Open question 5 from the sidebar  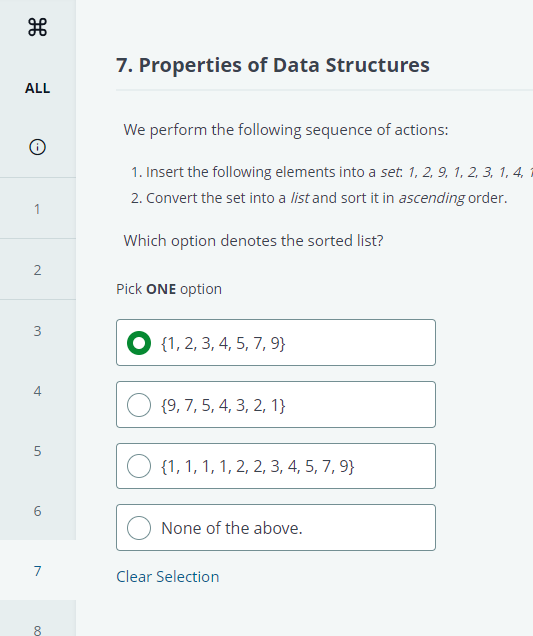point(37,451)
